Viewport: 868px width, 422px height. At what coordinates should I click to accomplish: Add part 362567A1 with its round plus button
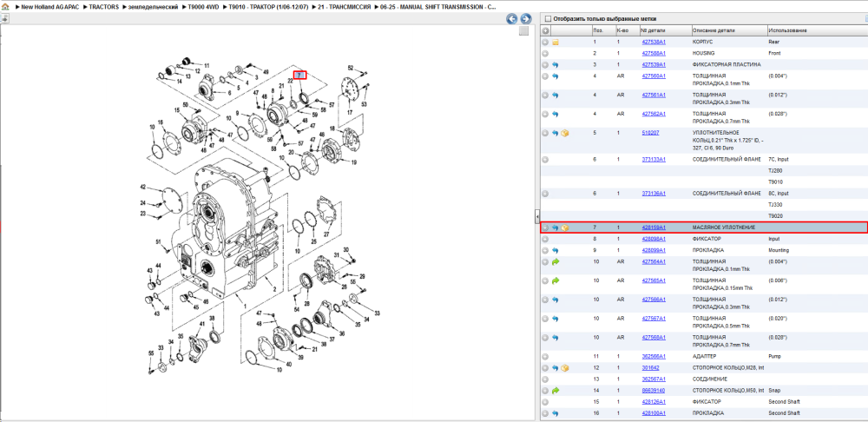pos(545,379)
